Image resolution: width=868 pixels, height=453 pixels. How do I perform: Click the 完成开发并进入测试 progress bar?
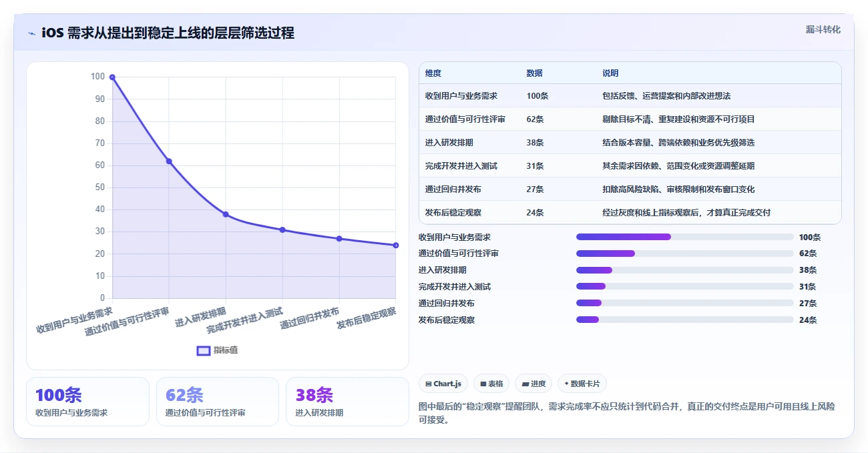coord(685,286)
